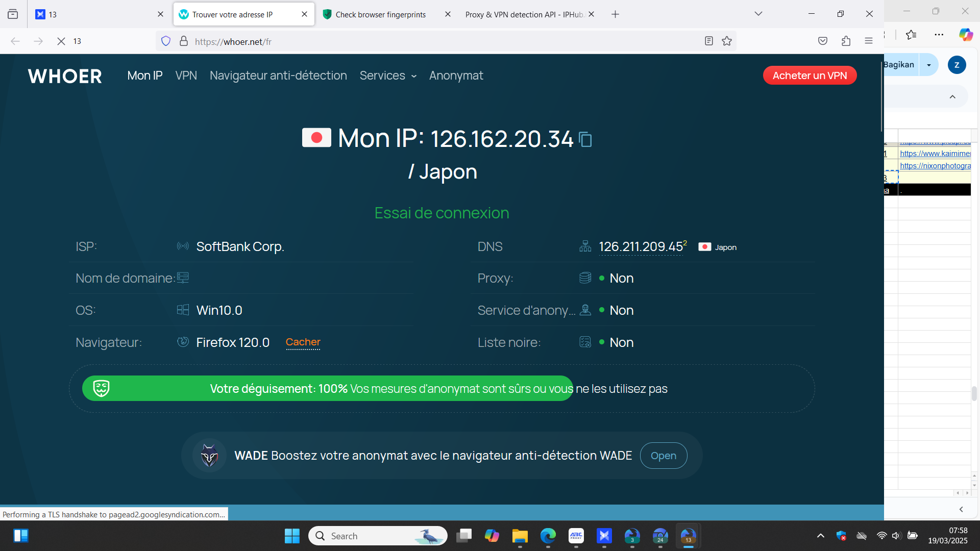
Task: Click the Win10.0 OS value
Action: pyautogui.click(x=219, y=310)
